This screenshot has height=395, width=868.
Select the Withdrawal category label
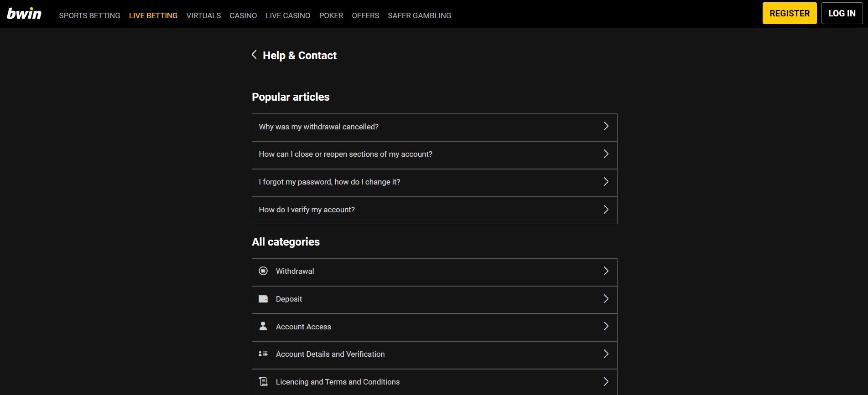295,271
